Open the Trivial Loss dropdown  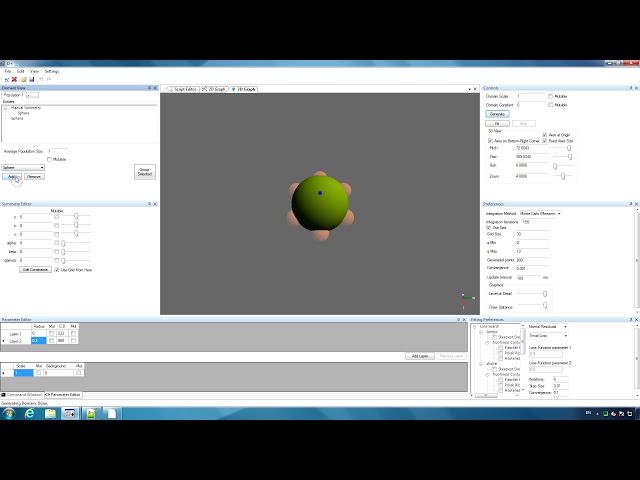[565, 336]
